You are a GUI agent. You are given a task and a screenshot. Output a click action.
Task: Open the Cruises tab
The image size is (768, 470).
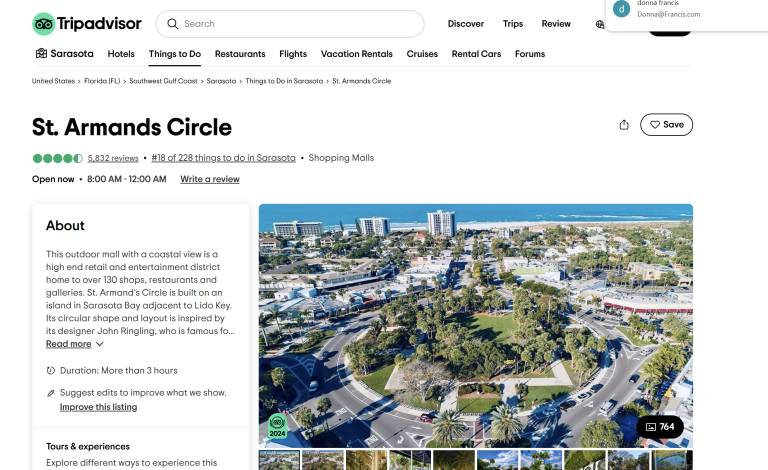point(422,54)
